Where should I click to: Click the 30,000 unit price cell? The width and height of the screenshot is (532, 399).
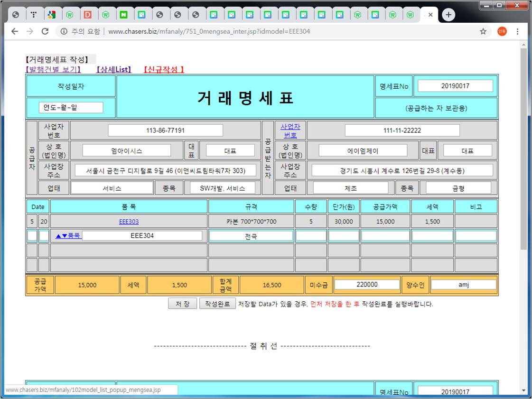pos(344,222)
